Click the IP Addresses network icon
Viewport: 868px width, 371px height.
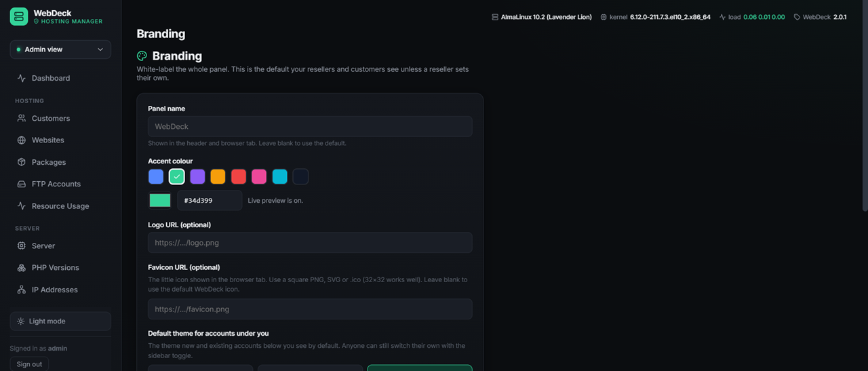[x=22, y=290]
